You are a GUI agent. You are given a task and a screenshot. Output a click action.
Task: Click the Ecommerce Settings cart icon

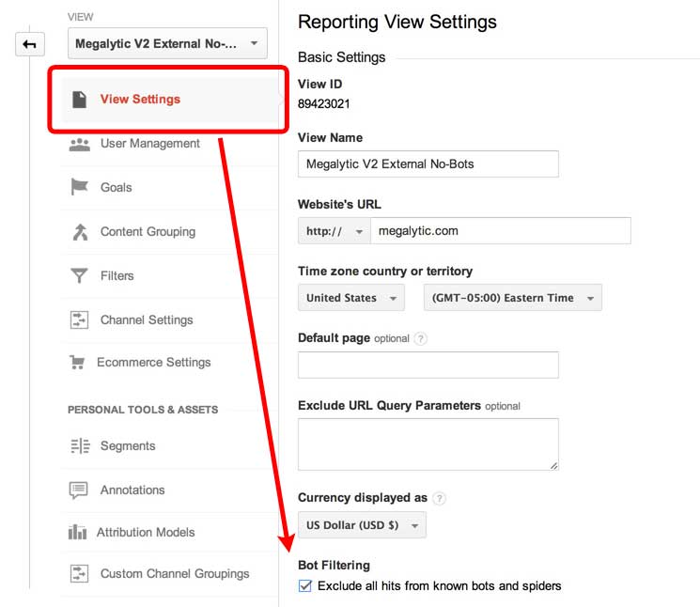(77, 363)
